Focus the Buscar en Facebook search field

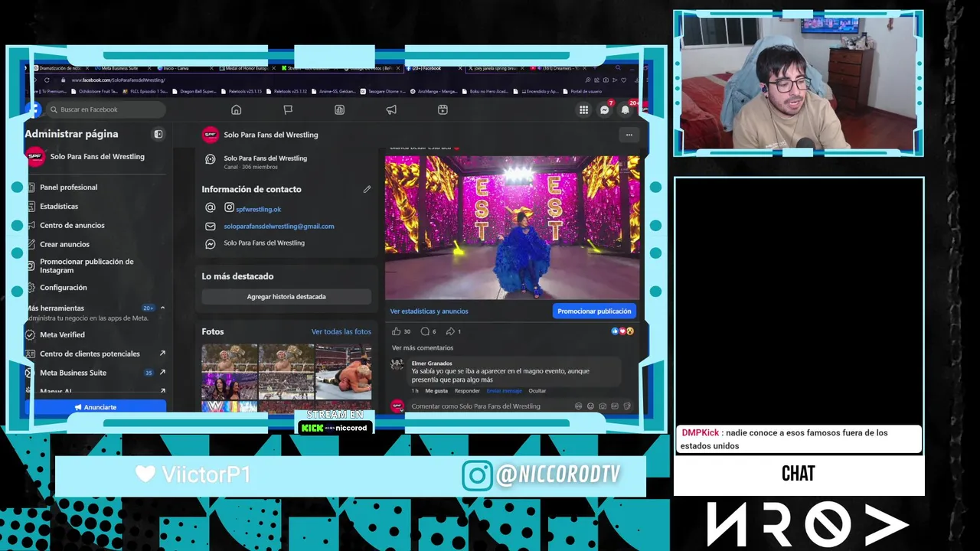(x=106, y=109)
